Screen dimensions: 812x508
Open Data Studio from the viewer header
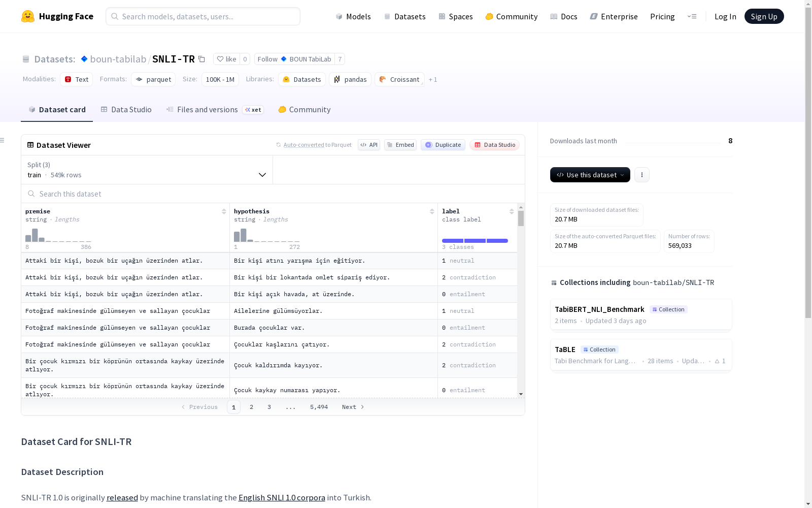tap(495, 145)
